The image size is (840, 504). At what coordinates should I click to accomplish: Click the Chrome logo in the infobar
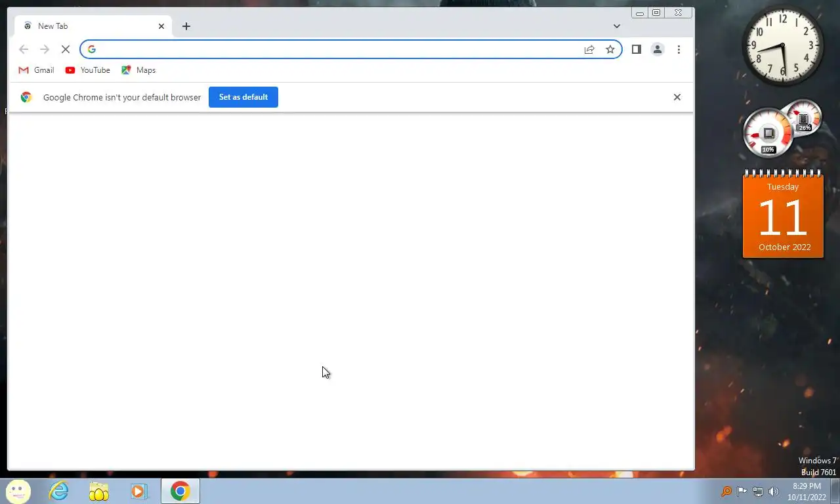point(26,97)
